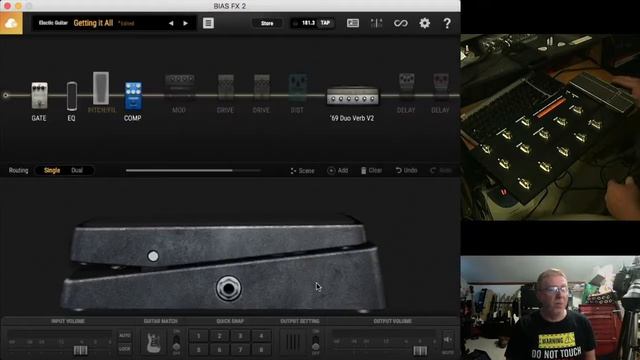This screenshot has height=360, width=640.
Task: Click the 181.3 tempo value field
Action: (308, 23)
